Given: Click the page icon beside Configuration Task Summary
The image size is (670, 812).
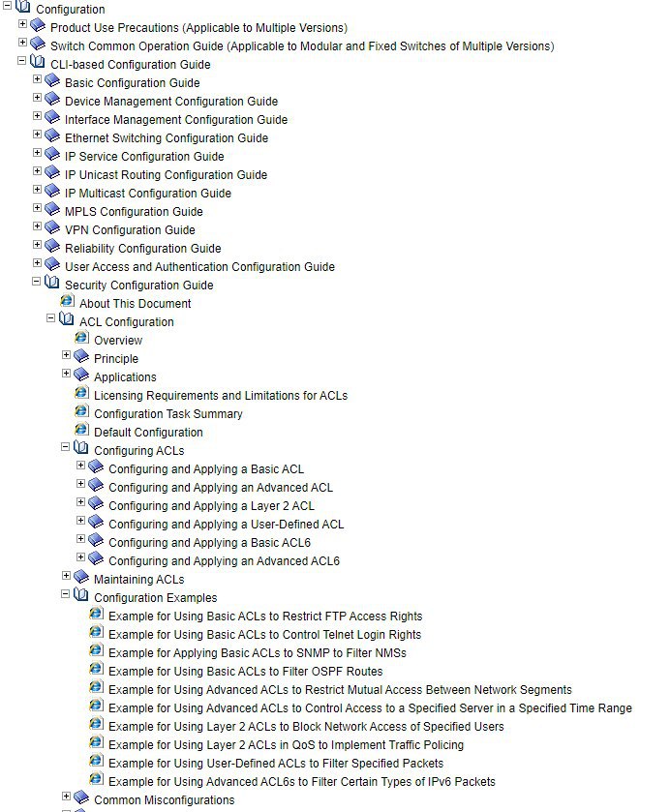Looking at the screenshot, I should click(x=82, y=410).
